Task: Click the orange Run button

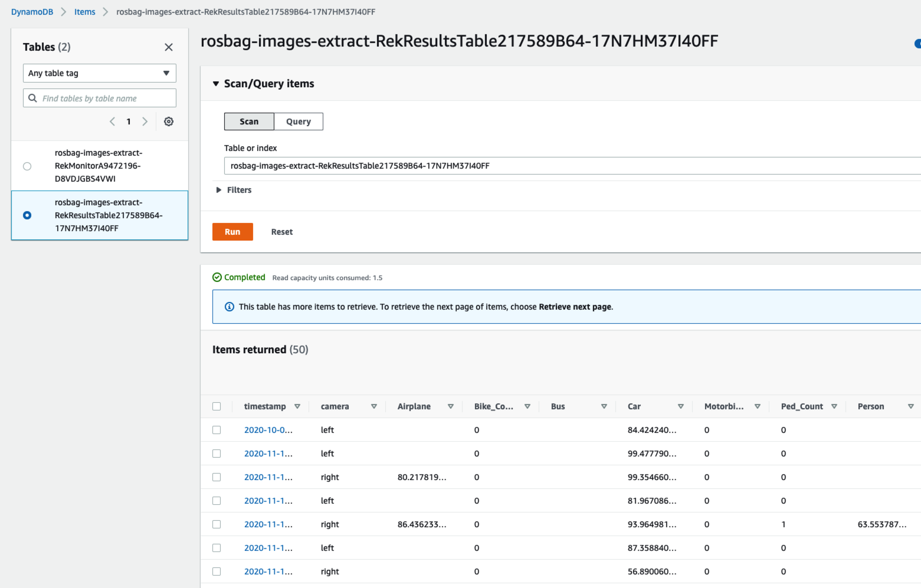Action: coord(232,232)
